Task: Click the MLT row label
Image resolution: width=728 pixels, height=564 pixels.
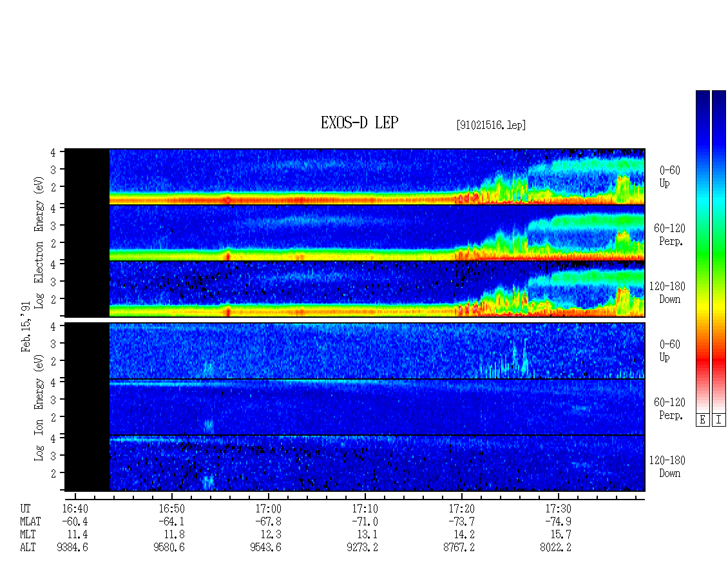Action: coord(28,535)
